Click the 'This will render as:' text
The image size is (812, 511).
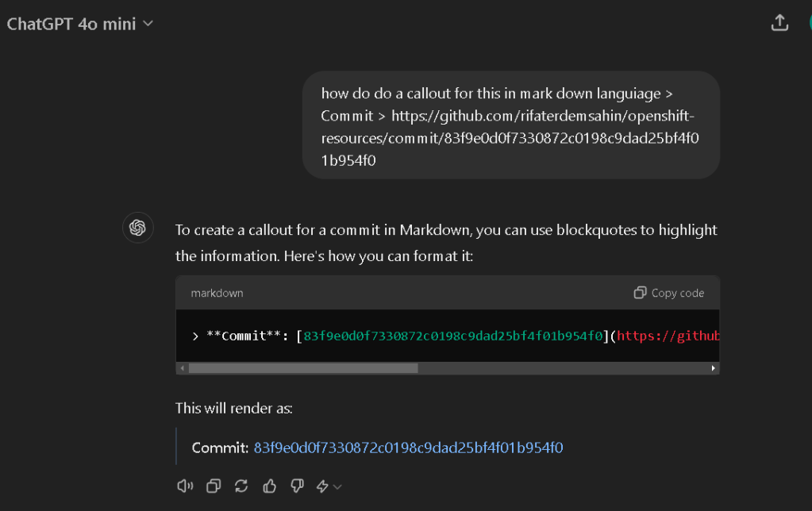click(x=234, y=408)
